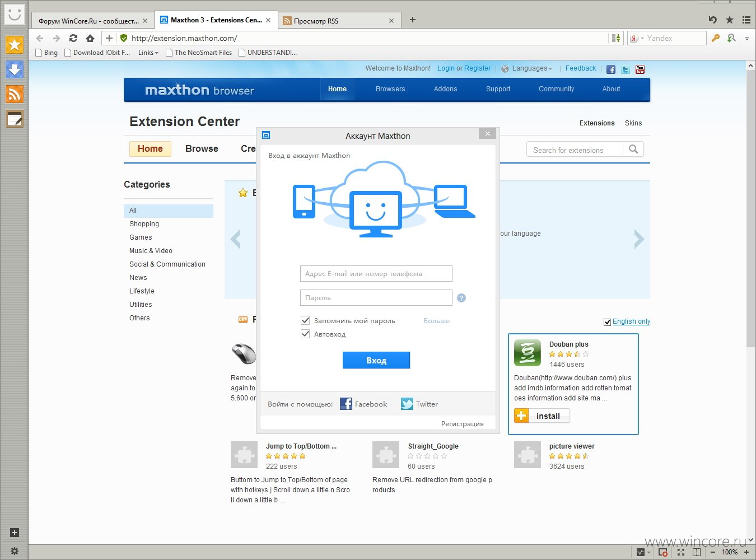Click the Больше link in login dialog
This screenshot has width=756, height=560.
[x=437, y=321]
